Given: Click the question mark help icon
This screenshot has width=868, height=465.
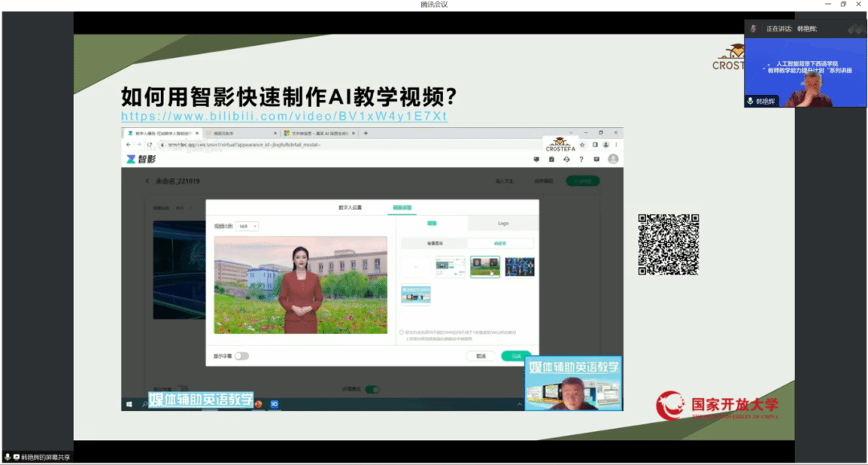Looking at the screenshot, I should pos(581,159).
